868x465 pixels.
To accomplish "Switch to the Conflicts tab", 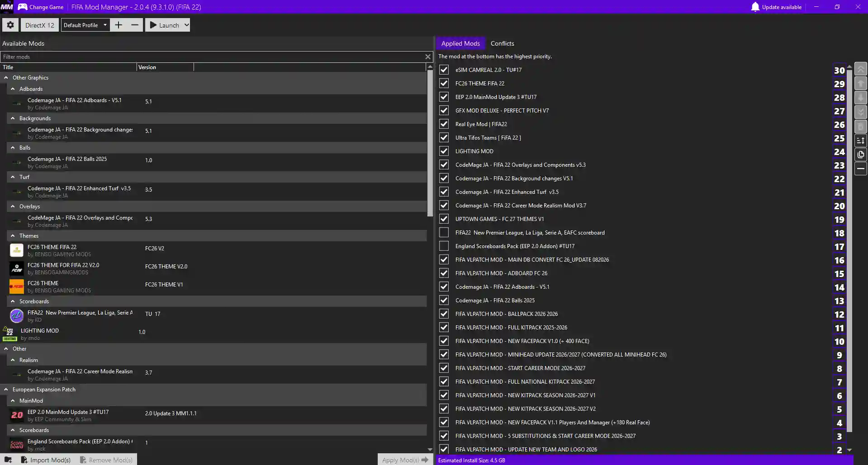I will coord(502,43).
